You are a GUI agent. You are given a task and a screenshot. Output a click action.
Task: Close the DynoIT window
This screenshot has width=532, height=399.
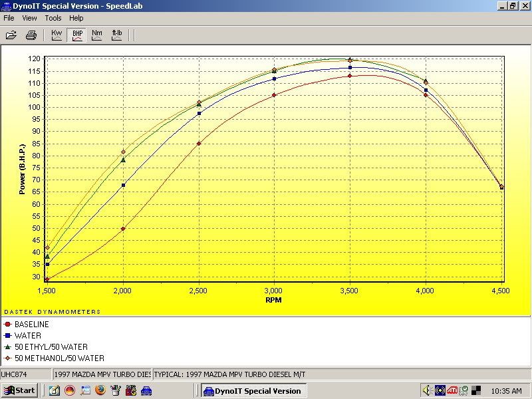pos(524,6)
